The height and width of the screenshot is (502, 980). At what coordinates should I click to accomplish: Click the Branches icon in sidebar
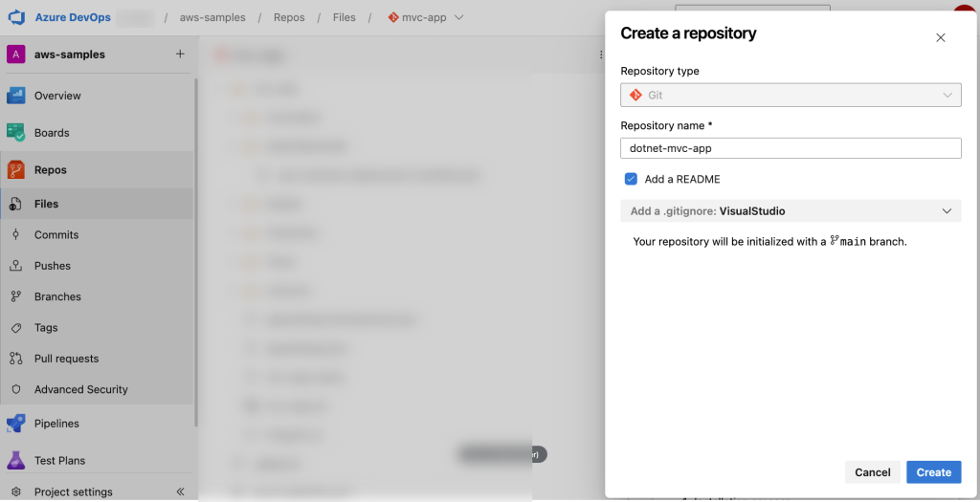(15, 296)
